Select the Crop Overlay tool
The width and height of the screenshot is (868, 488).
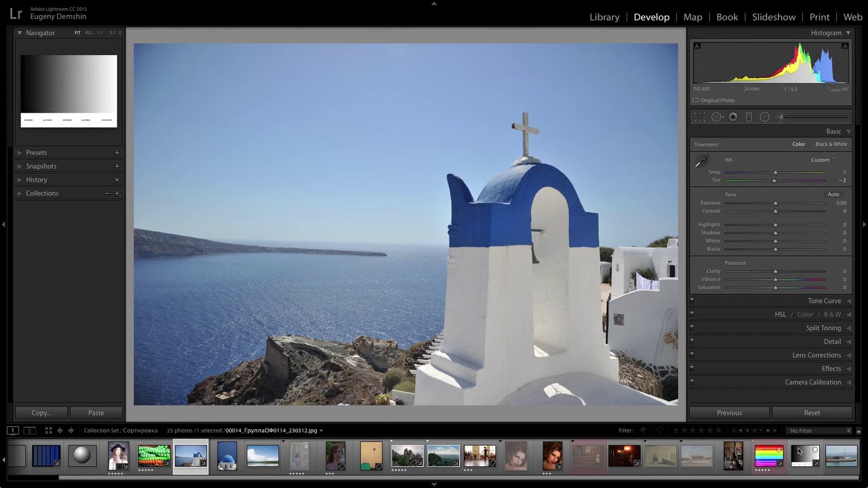[700, 117]
